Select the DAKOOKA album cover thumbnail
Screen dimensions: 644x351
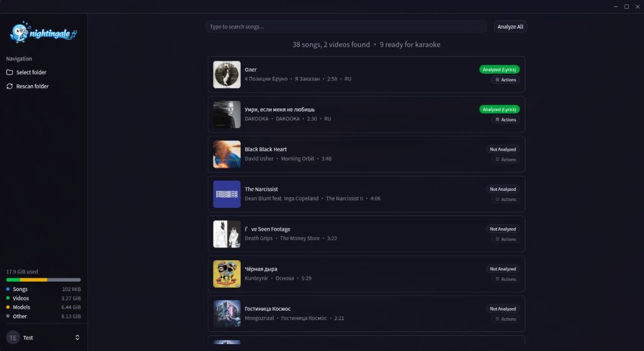point(227,114)
